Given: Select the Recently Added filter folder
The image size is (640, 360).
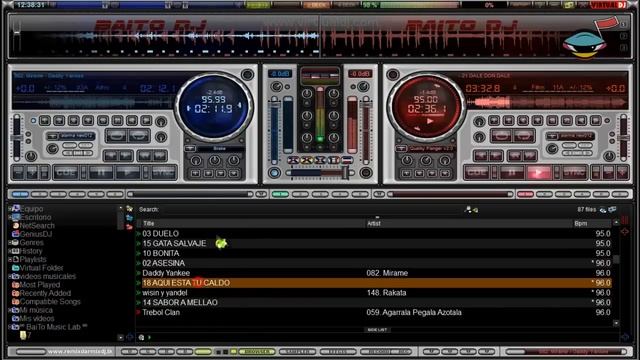Looking at the screenshot, I should click(42, 293).
